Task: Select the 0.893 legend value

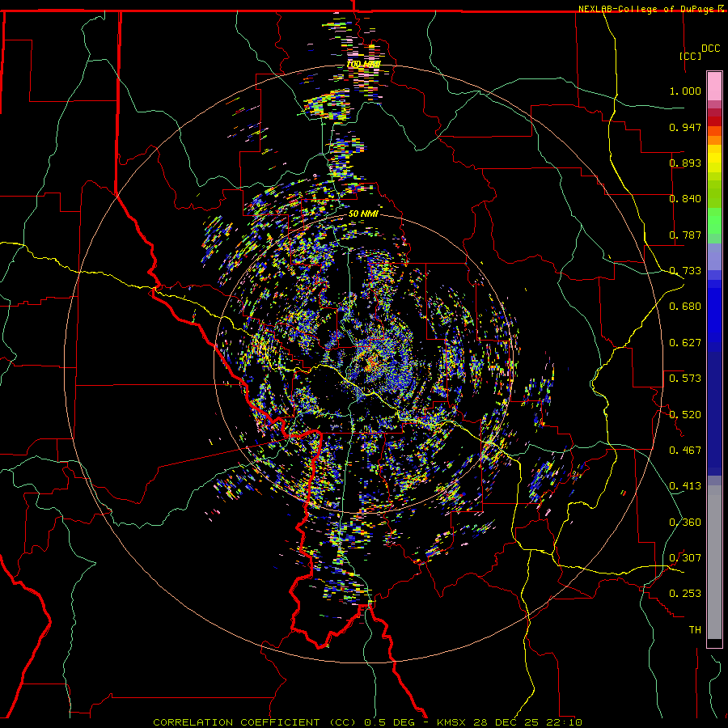Action: click(x=685, y=163)
